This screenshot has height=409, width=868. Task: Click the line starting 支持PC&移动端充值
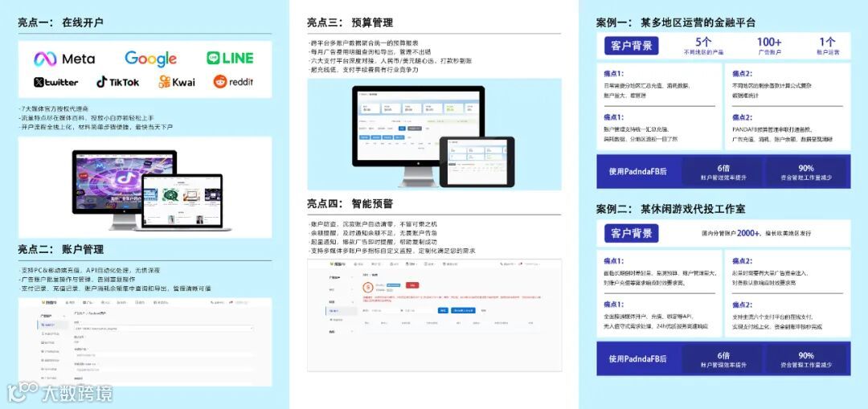tap(89, 270)
